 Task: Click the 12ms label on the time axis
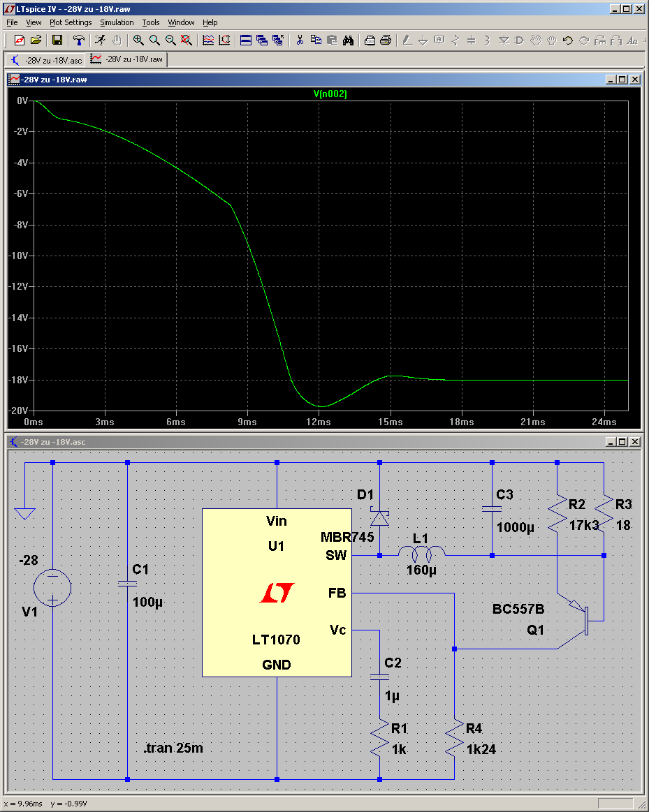319,422
